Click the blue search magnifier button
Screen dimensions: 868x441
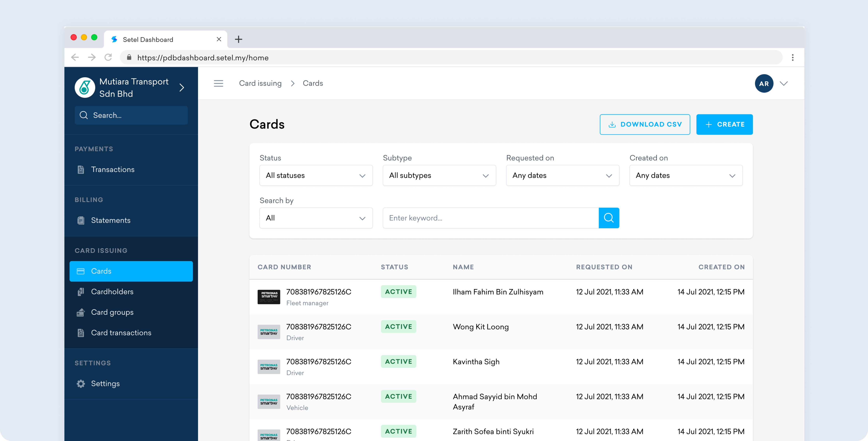(x=609, y=218)
